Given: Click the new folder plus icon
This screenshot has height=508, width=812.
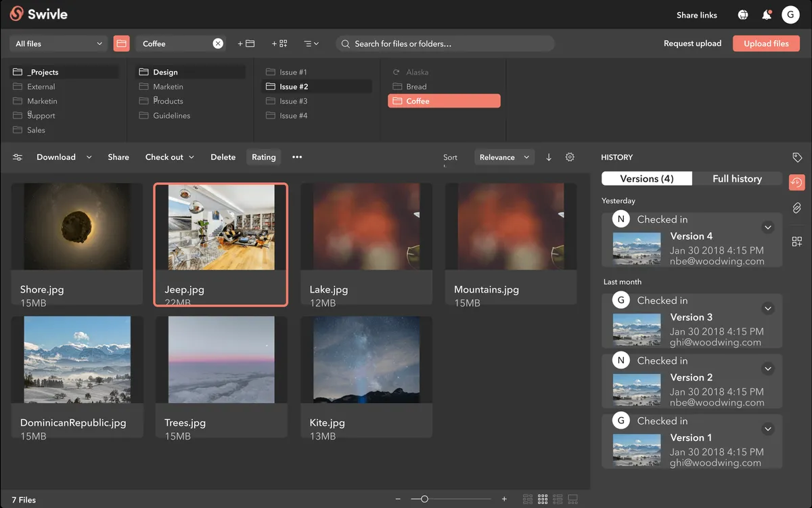Looking at the screenshot, I should [246, 43].
